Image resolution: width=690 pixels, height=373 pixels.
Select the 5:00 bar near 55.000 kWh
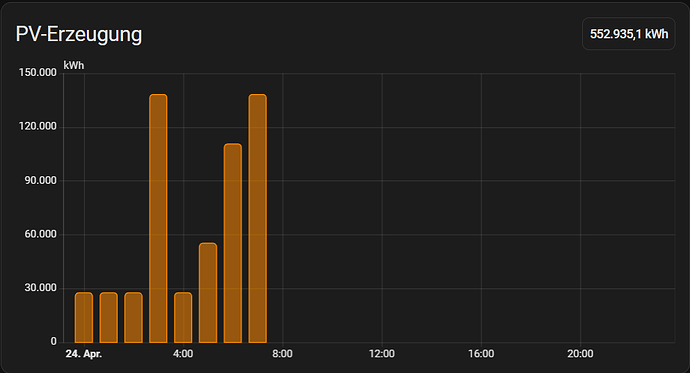(x=208, y=293)
